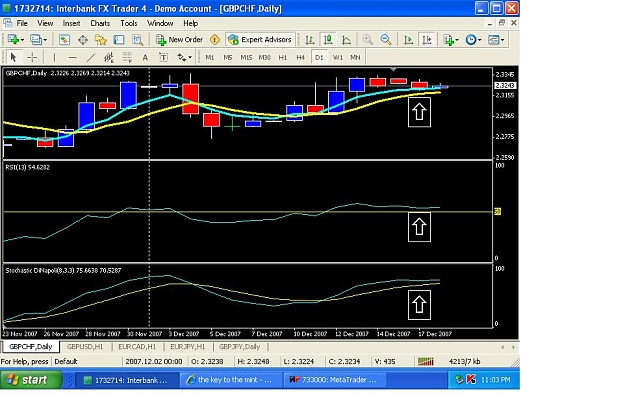Select the Horizontal Line drawing tool
The height and width of the screenshot is (405, 625).
73,57
